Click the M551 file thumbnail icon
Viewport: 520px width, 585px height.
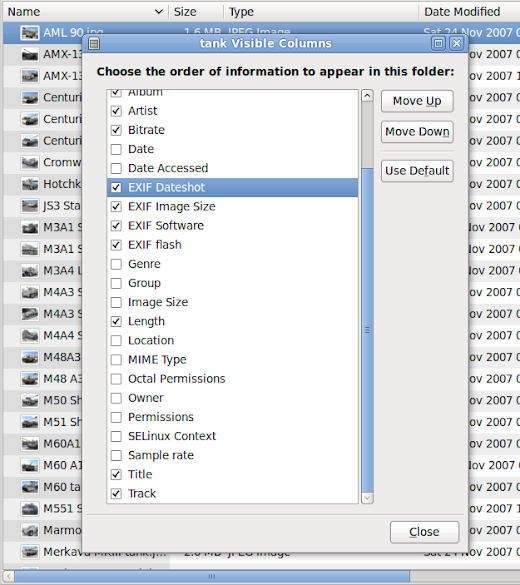30,509
